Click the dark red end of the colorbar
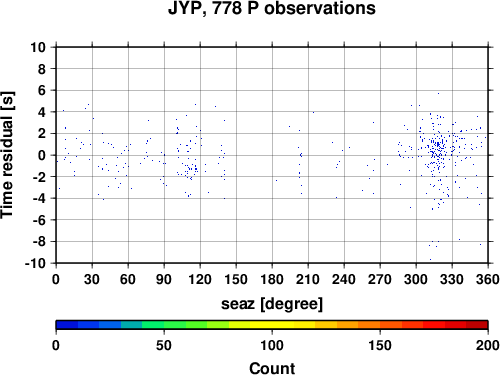This screenshot has height=375, width=500. 477,325
